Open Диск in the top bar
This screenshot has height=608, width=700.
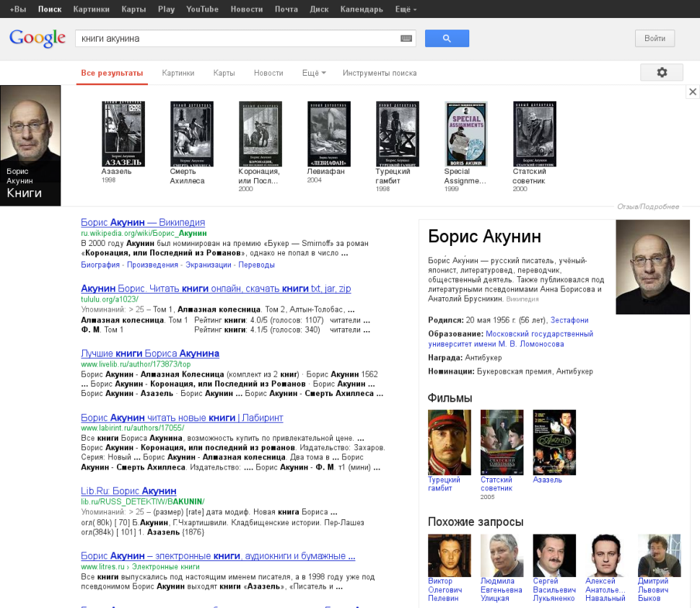tap(319, 9)
